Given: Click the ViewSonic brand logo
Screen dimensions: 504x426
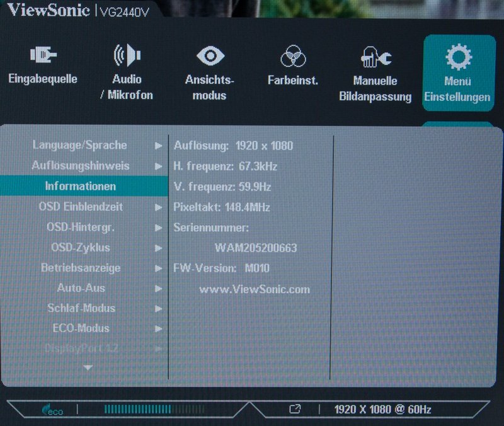Looking at the screenshot, I should pyautogui.click(x=49, y=9).
